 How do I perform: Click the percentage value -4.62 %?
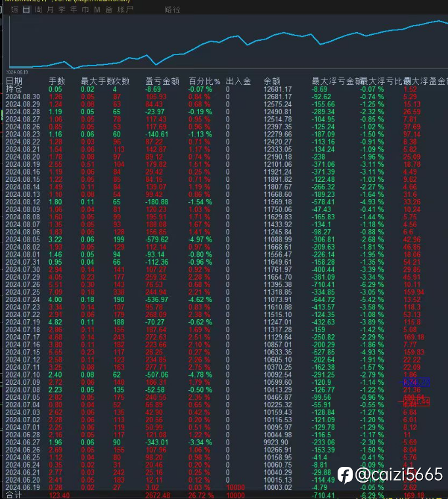tap(200, 299)
